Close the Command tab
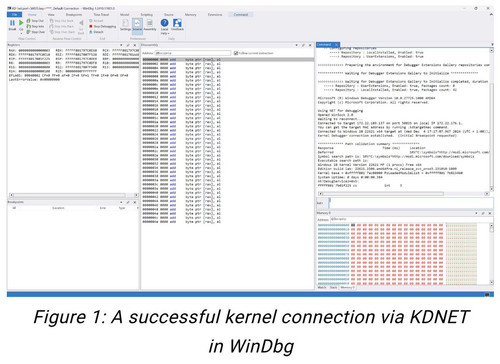Viewport: 500px width, 364px height. pyautogui.click(x=336, y=45)
